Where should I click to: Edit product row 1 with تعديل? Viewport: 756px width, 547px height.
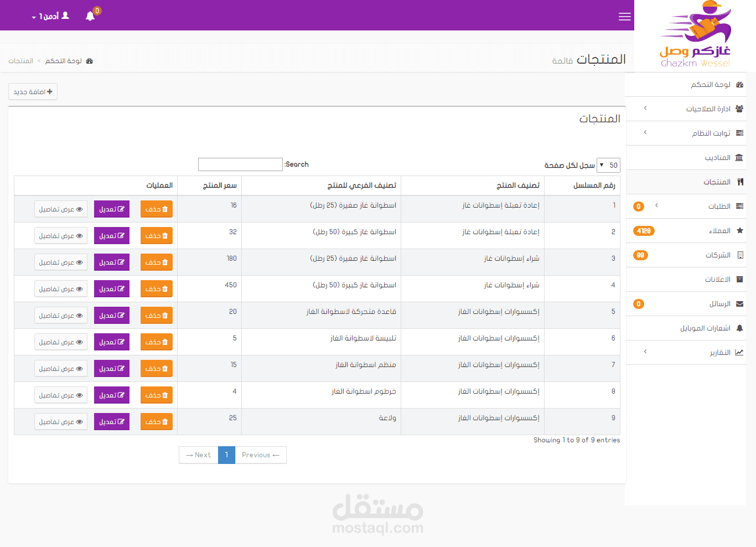point(112,209)
